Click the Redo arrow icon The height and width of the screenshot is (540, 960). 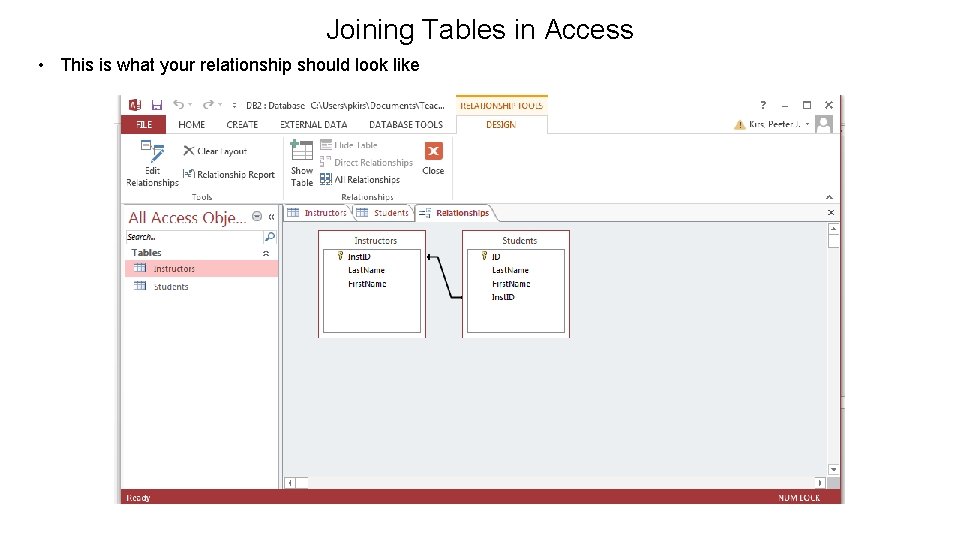tap(208, 105)
